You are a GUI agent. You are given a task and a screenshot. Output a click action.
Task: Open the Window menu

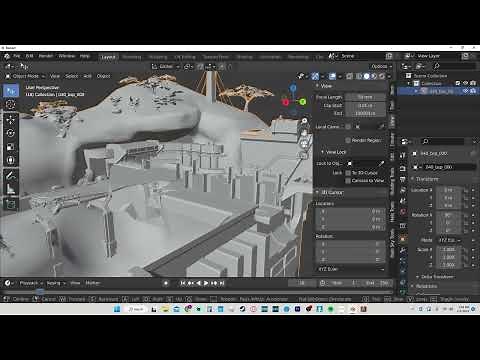[67, 56]
